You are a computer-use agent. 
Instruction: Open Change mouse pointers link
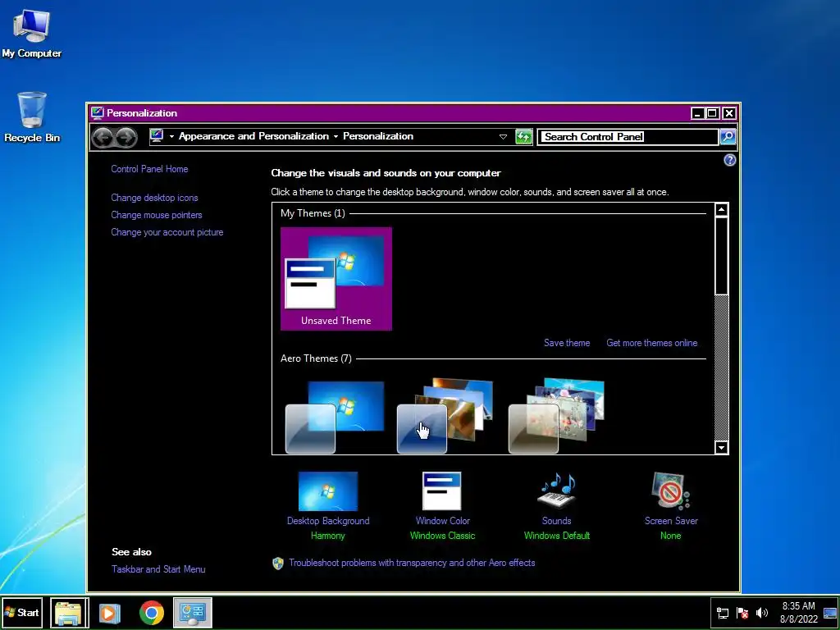(157, 215)
